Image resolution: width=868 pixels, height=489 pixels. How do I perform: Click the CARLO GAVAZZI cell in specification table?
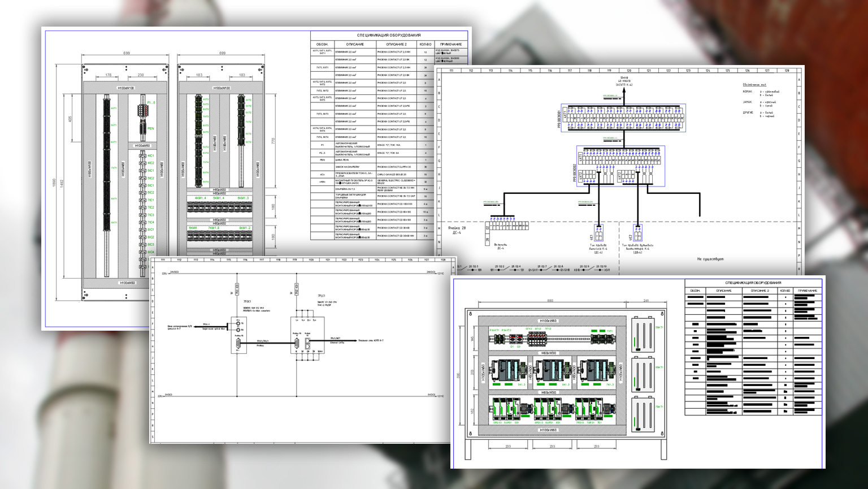396,175
